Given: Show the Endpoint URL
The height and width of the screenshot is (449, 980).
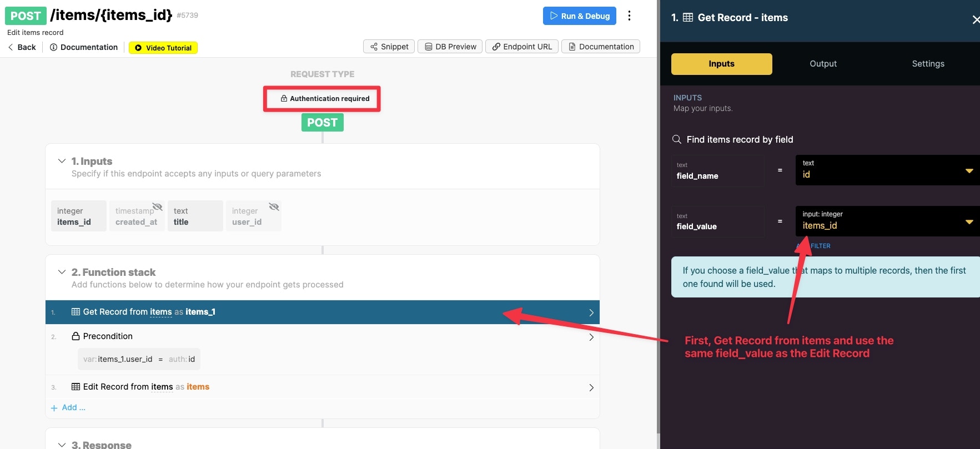Looking at the screenshot, I should (x=522, y=47).
